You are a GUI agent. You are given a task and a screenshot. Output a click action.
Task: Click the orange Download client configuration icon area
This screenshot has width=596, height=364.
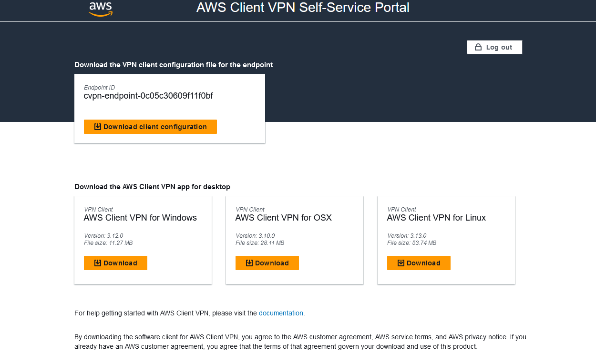(x=97, y=126)
